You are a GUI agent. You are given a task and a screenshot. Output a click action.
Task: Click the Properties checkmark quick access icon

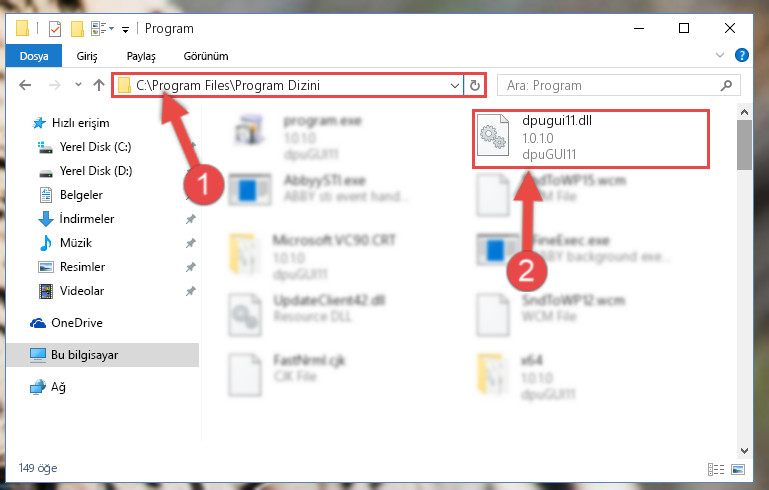(55, 29)
